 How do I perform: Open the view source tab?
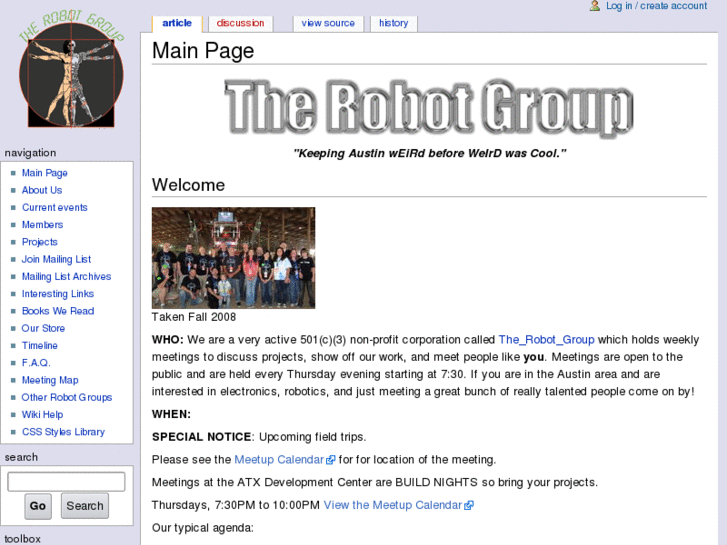[328, 23]
